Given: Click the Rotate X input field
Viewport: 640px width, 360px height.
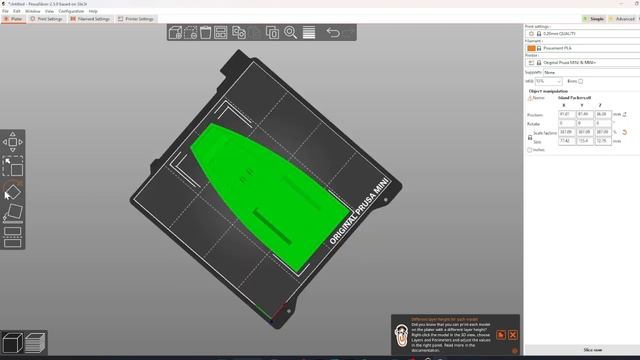Looking at the screenshot, I should point(567,123).
